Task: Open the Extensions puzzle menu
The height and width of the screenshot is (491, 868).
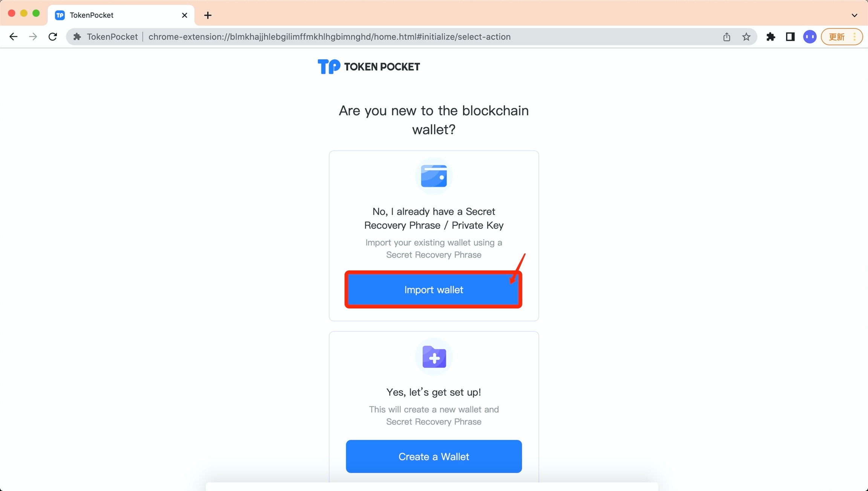Action: pyautogui.click(x=770, y=37)
